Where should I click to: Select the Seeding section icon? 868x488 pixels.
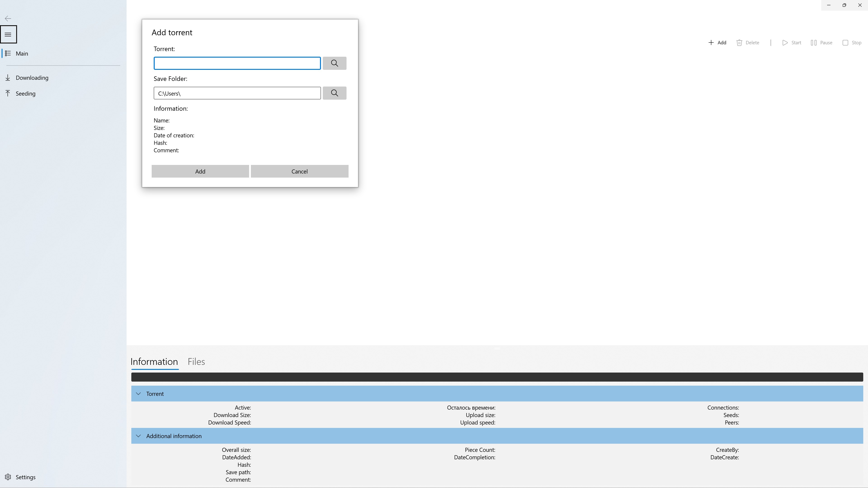[x=8, y=93]
